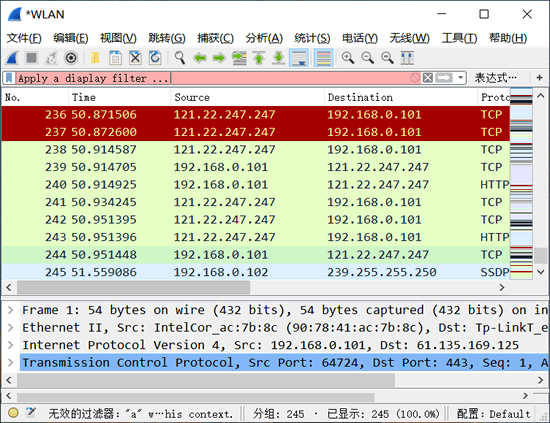Toggle auto-scroll during live capture

pos(299,58)
